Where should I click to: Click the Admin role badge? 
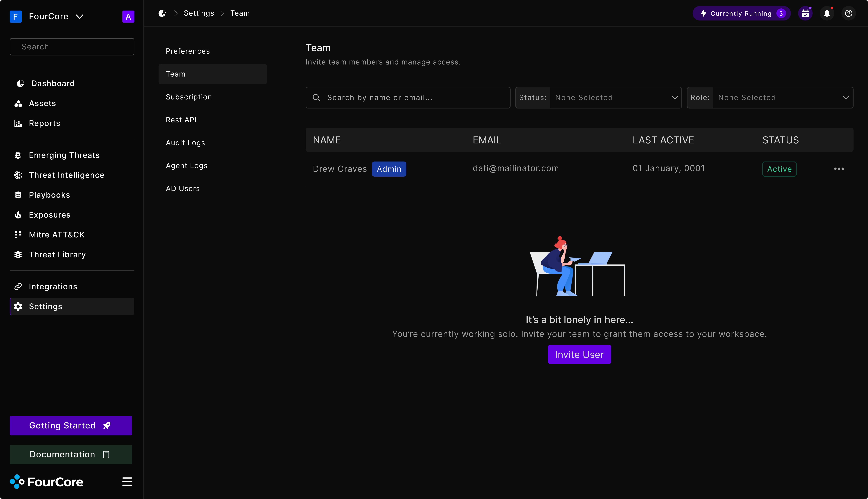[x=389, y=169]
